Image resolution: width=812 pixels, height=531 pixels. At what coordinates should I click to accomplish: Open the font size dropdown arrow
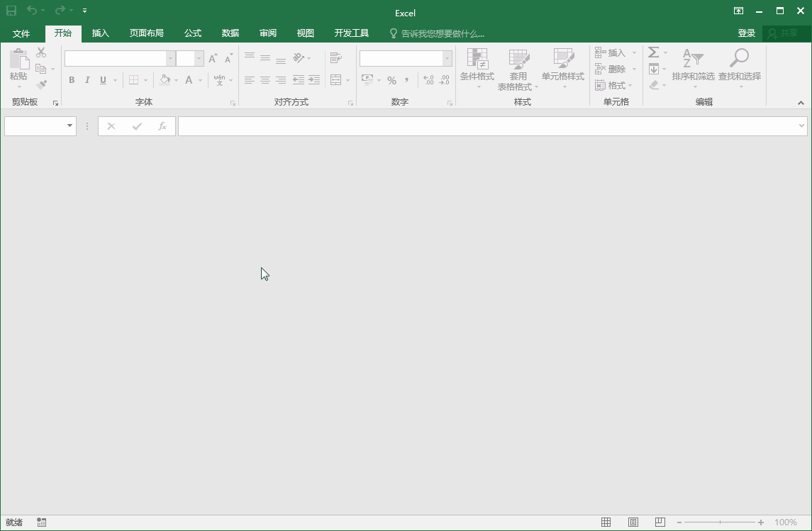click(198, 58)
